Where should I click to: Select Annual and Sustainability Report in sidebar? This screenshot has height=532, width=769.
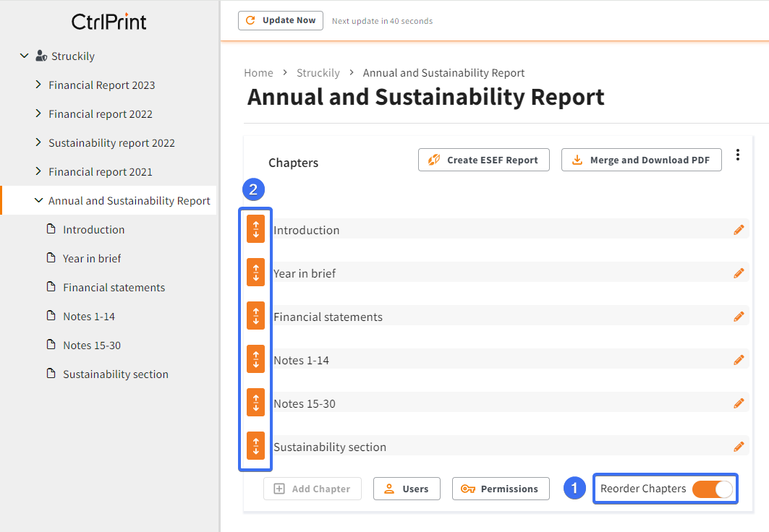[129, 201]
